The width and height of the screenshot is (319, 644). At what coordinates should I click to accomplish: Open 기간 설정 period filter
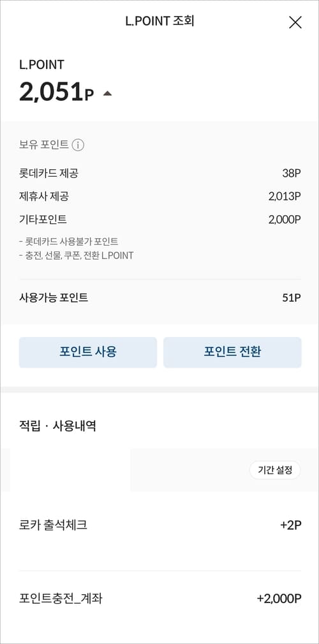tap(275, 470)
